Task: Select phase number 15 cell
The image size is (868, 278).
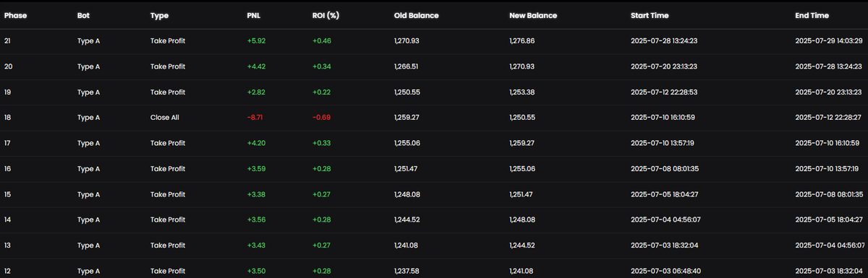Action: tap(8, 194)
